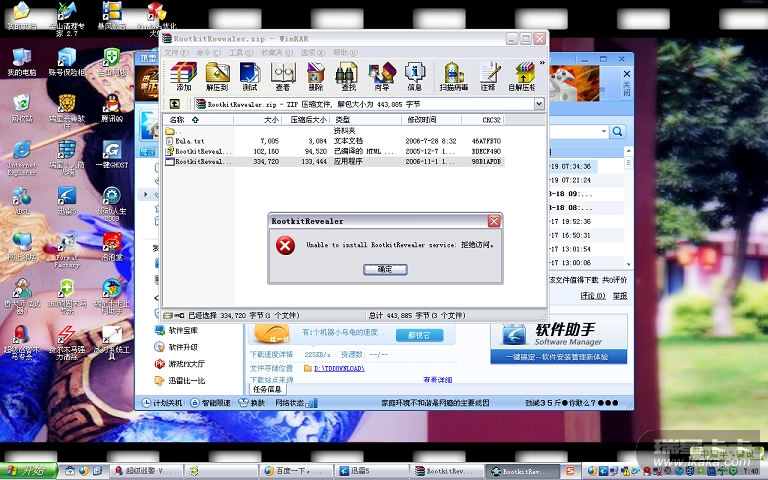This screenshot has height=480, width=768.
Task: Click the blue button beside the orange speed icon
Action: coord(419,335)
